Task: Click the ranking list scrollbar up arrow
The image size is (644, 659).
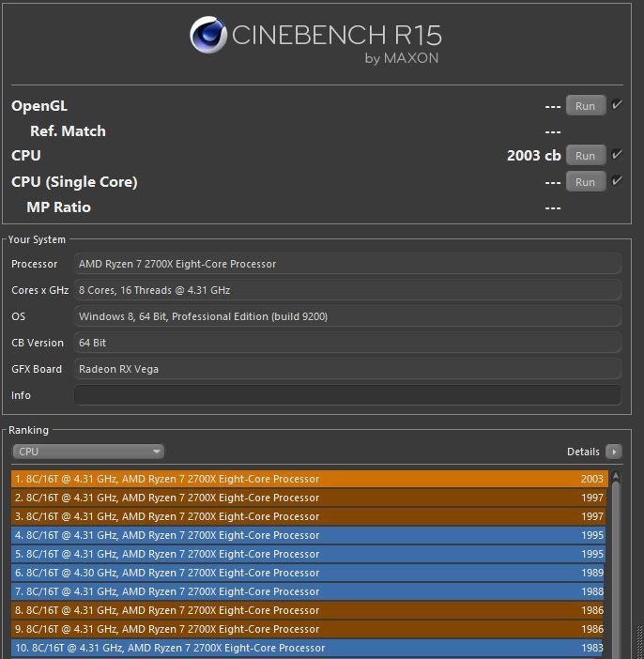Action: [x=616, y=476]
